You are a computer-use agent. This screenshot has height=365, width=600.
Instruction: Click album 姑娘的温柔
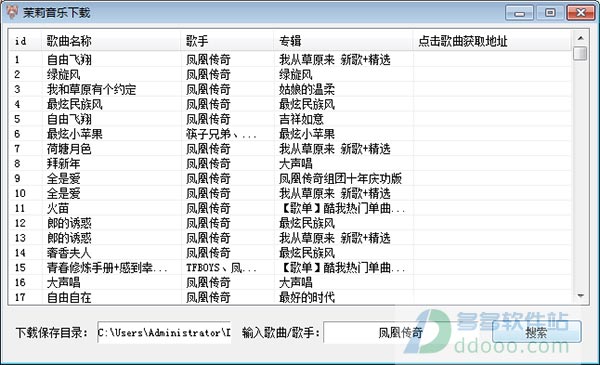point(307,90)
